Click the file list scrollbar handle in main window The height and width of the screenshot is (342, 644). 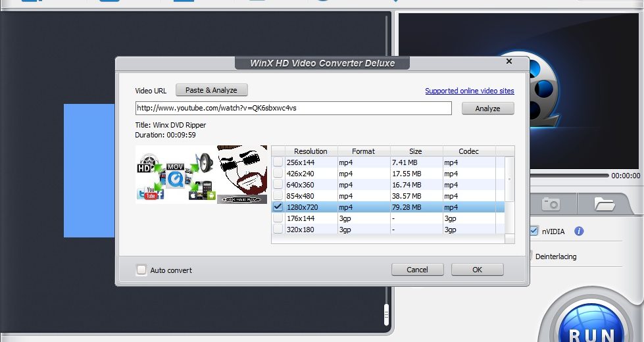click(386, 315)
